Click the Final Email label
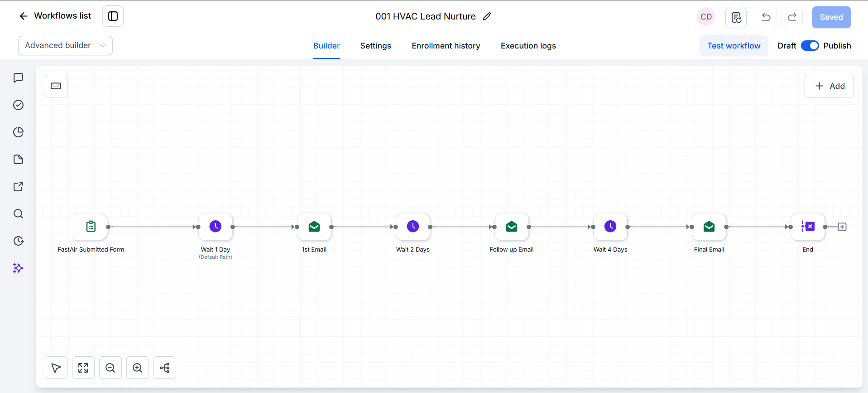 pyautogui.click(x=709, y=250)
